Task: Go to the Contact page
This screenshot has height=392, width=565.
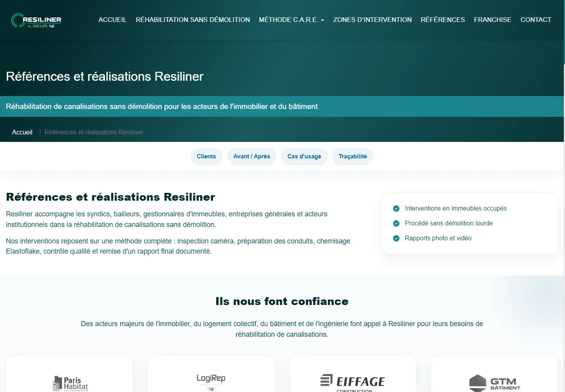Action: point(536,20)
